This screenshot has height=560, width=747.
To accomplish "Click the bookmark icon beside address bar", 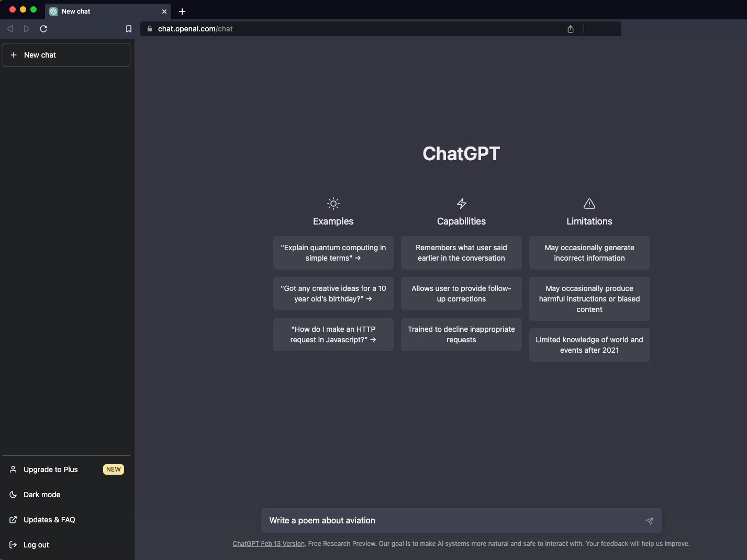I will click(129, 29).
